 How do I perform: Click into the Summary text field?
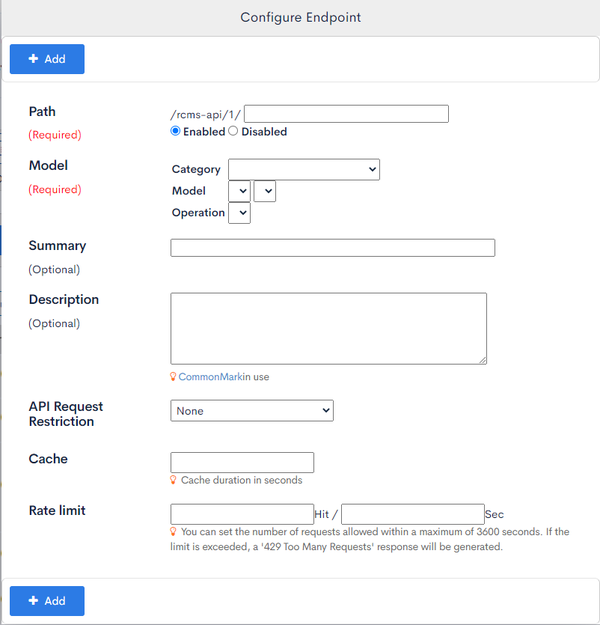pyautogui.click(x=332, y=248)
